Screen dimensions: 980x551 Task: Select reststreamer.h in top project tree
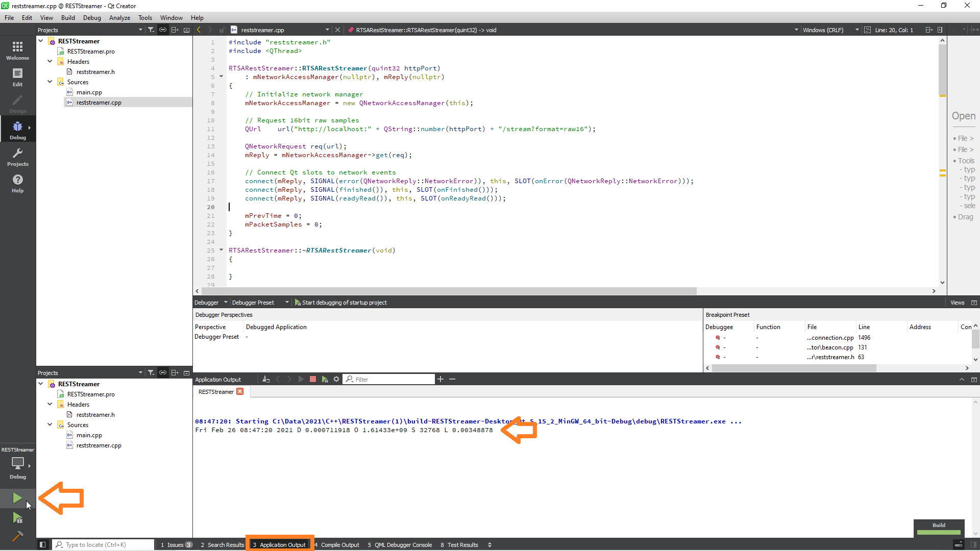tap(95, 71)
